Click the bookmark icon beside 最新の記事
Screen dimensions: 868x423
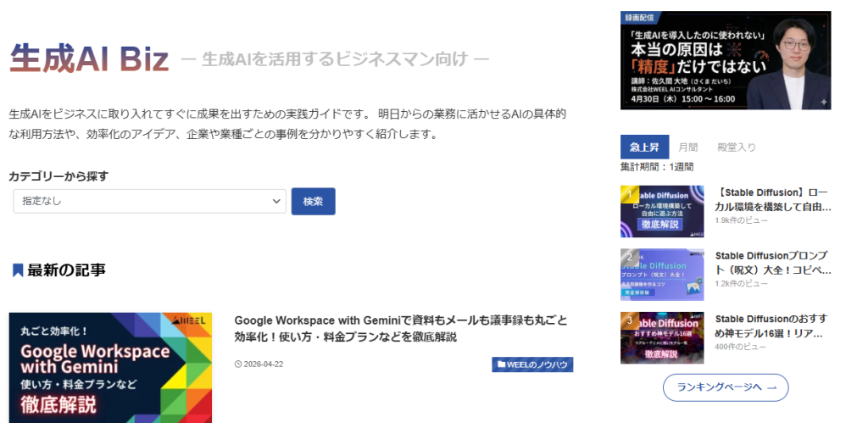pyautogui.click(x=18, y=270)
